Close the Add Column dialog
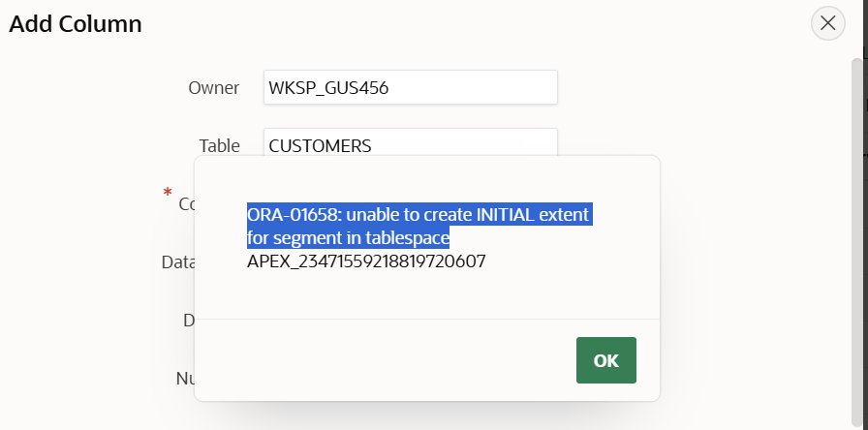The height and width of the screenshot is (430, 868). [x=827, y=23]
